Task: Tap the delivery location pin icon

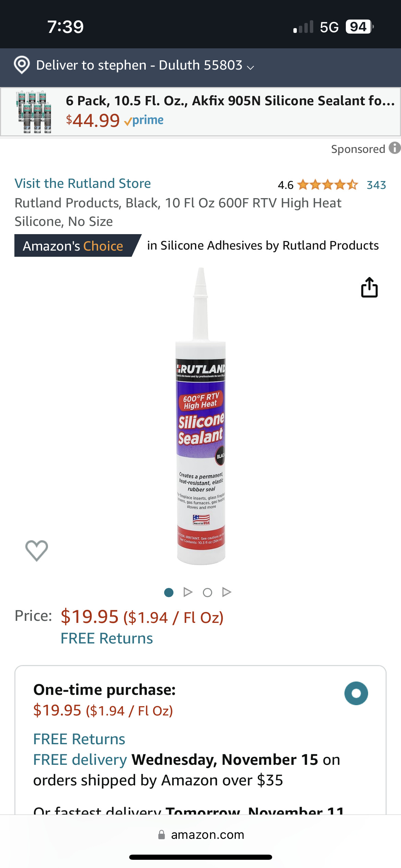Action: click(22, 65)
